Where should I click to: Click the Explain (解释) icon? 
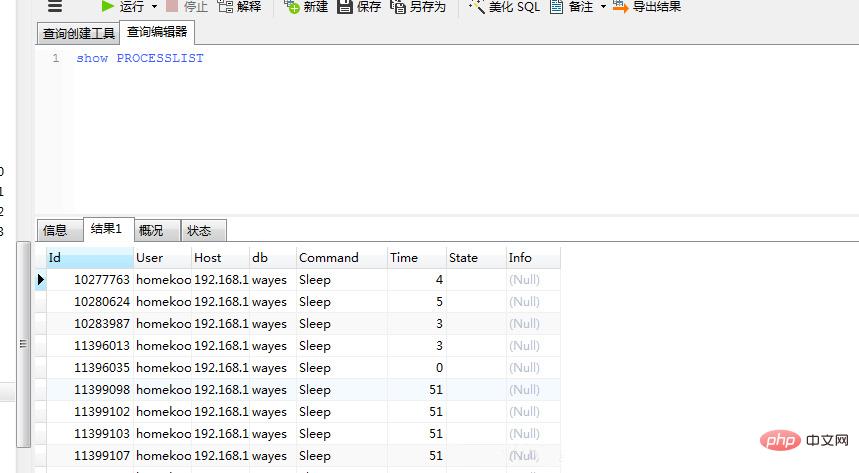tap(225, 7)
